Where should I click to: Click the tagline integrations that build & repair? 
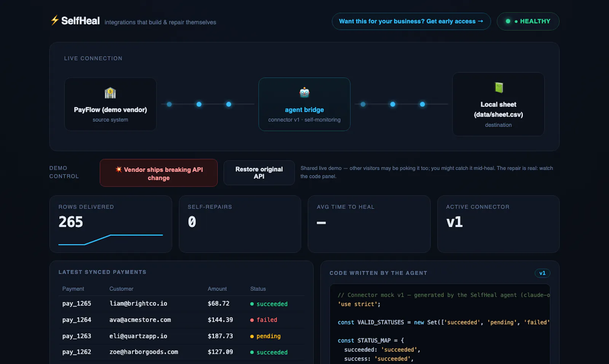point(160,22)
